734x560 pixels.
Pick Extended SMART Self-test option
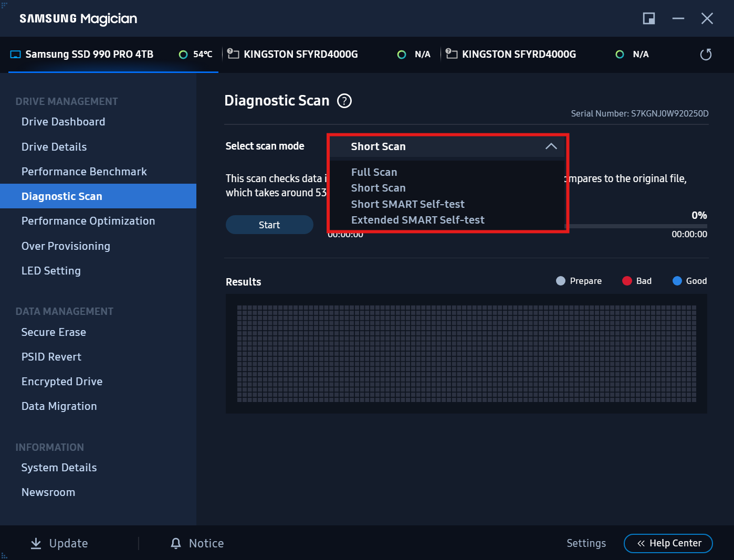point(417,220)
